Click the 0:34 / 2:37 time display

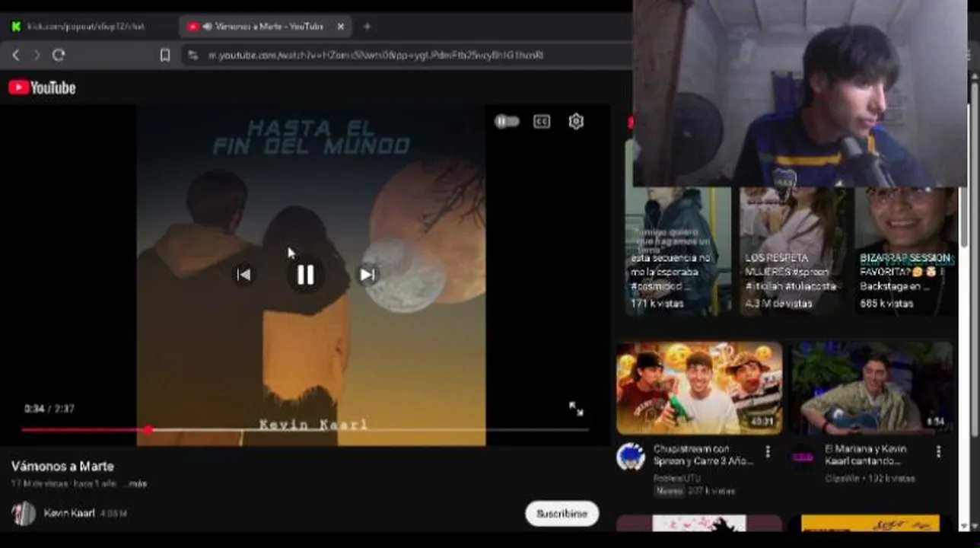pos(49,409)
